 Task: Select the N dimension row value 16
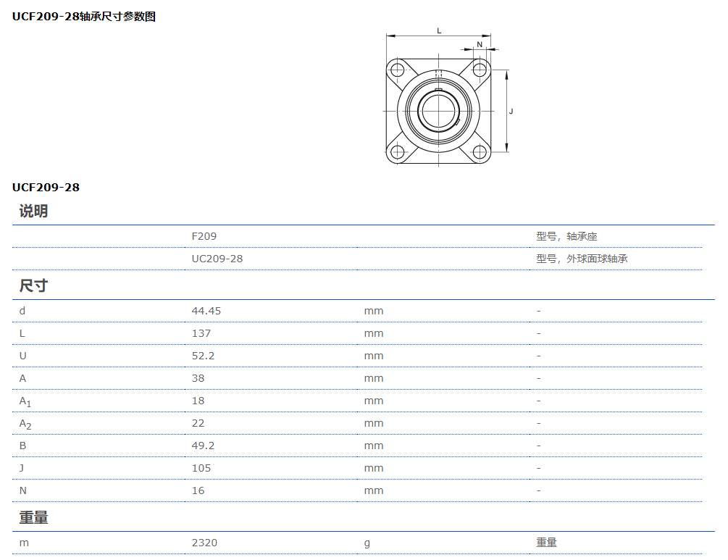click(197, 490)
